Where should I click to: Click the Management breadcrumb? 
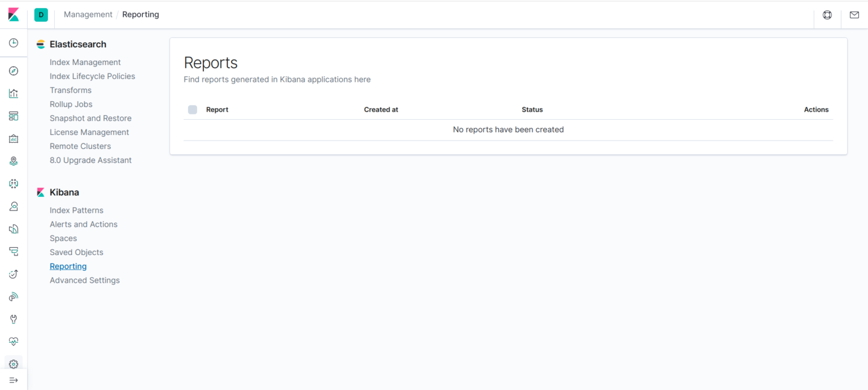coord(88,14)
